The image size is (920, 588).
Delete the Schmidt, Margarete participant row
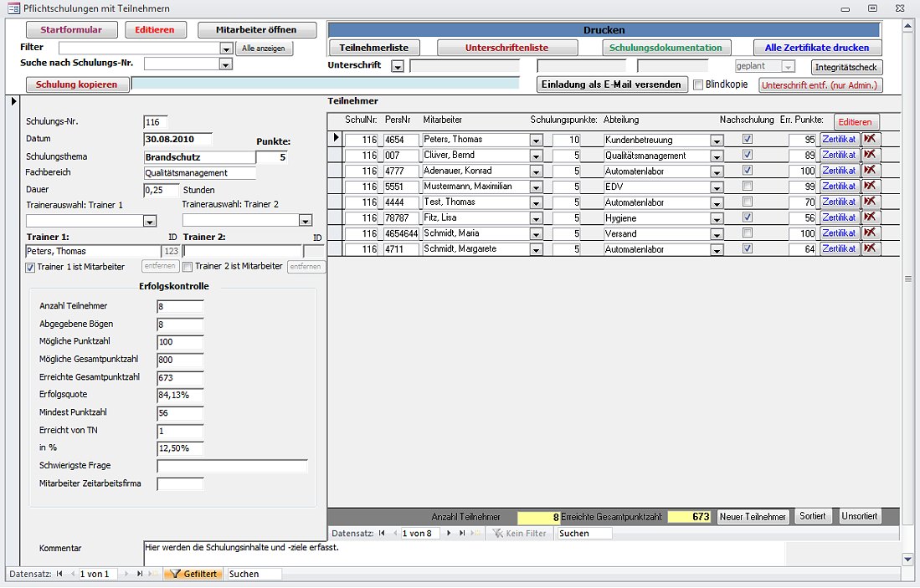coord(871,249)
